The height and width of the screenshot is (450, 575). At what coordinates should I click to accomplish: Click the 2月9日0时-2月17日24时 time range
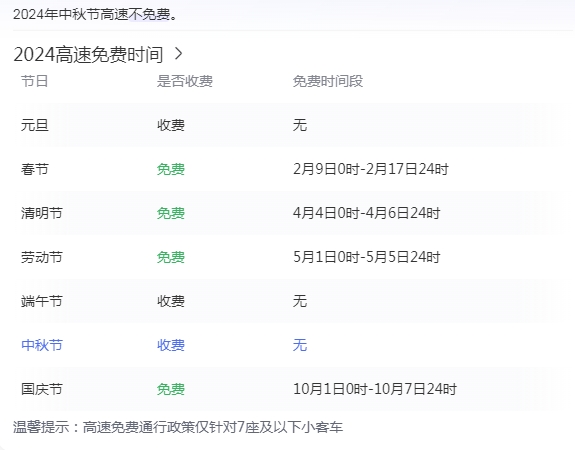371,169
